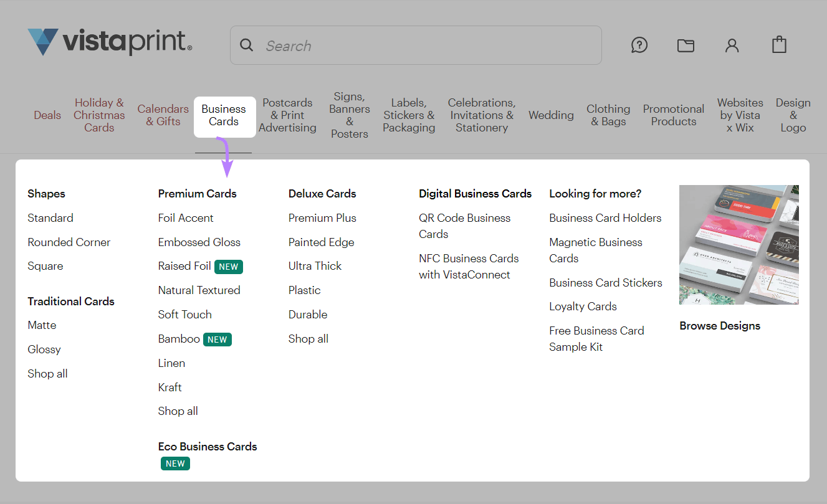This screenshot has width=827, height=504.
Task: Open Free Business Card Sample Kit
Action: pyautogui.click(x=596, y=338)
